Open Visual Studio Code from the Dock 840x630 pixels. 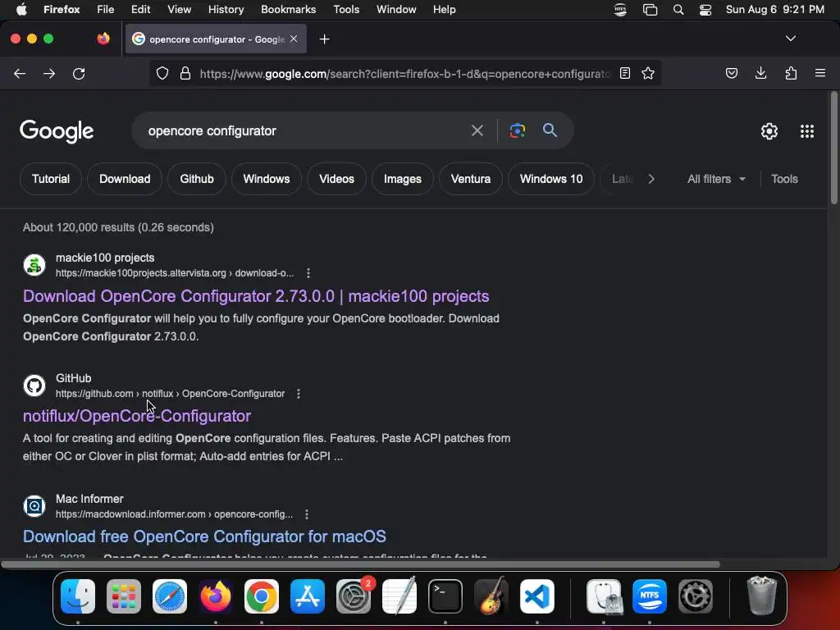536,596
